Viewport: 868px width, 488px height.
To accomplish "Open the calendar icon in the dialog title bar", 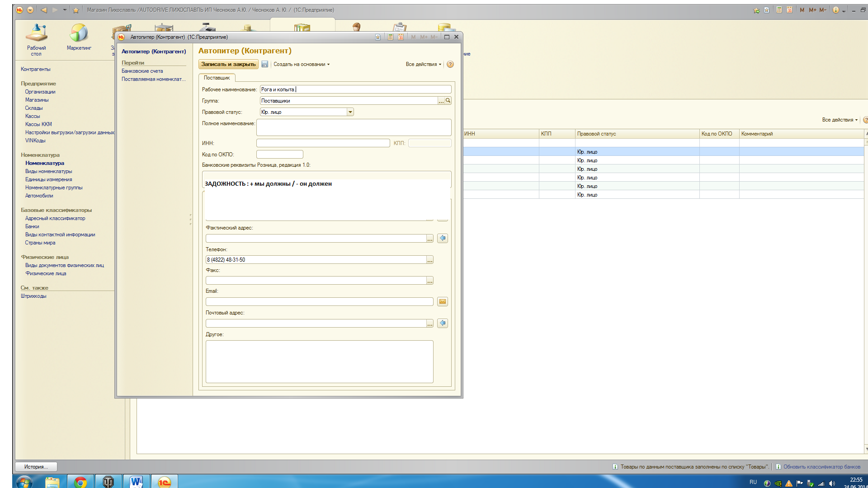I will pos(401,37).
